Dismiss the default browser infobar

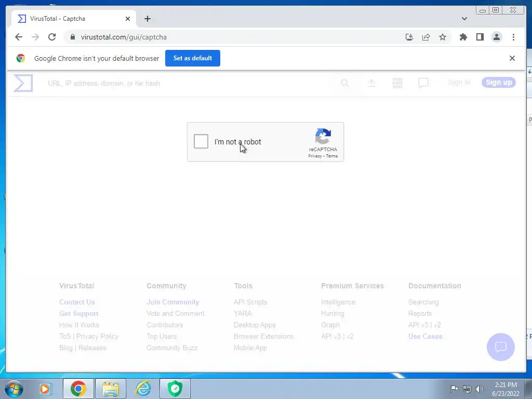click(512, 58)
